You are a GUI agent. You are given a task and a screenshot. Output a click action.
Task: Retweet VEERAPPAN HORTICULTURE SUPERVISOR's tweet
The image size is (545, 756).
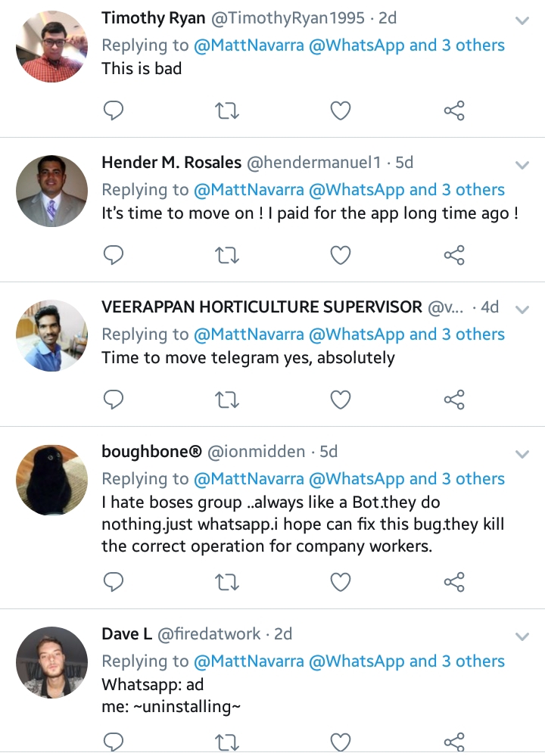(x=227, y=400)
